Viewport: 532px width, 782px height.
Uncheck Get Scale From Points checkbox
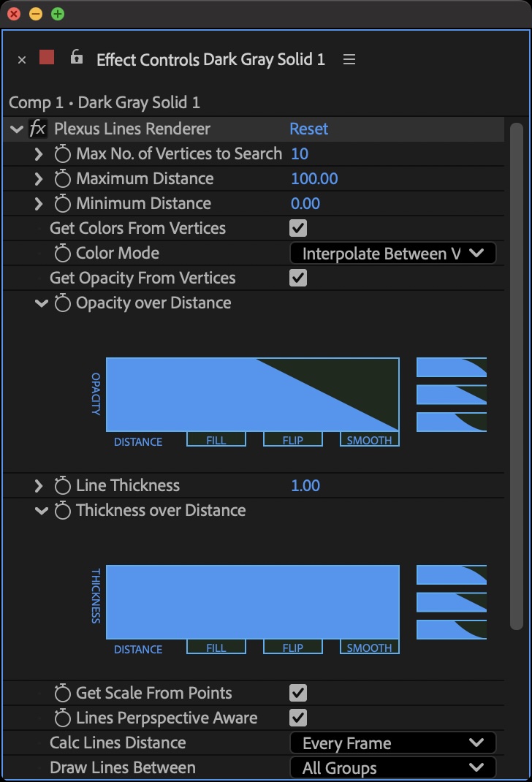tap(298, 693)
